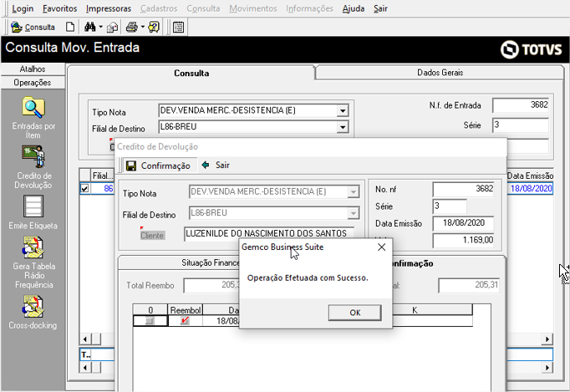The height and width of the screenshot is (392, 570).
Task: Toggle the Reembol red checkmark cell
Action: click(x=185, y=321)
